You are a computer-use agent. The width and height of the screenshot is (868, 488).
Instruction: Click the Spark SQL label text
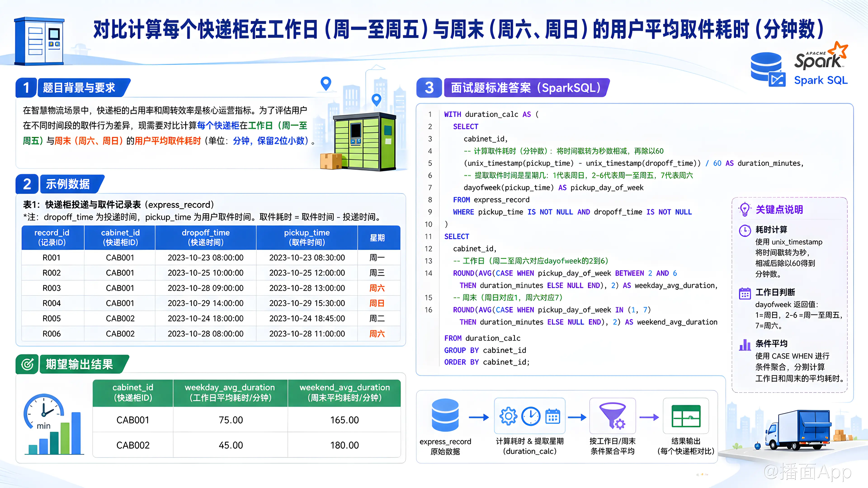tap(821, 80)
